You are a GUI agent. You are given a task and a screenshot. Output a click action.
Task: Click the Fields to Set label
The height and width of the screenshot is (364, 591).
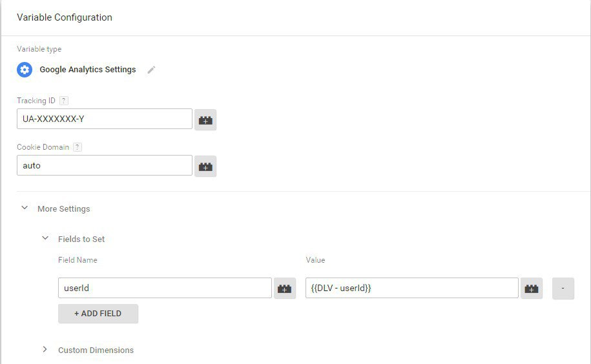[x=81, y=239]
